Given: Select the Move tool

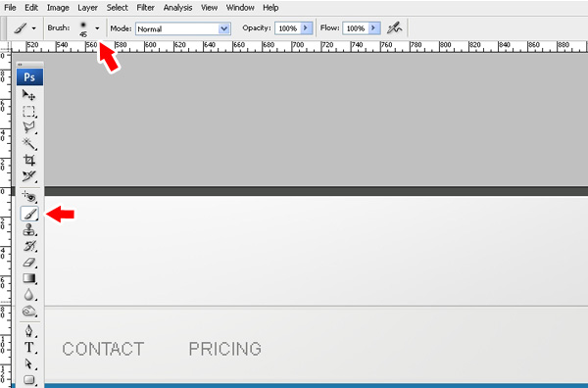Looking at the screenshot, I should 28,95.
